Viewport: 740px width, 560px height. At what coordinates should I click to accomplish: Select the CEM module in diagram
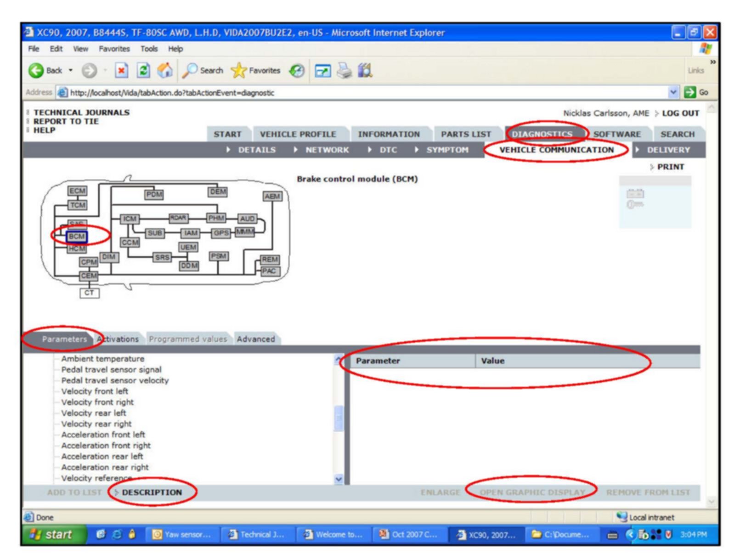click(89, 276)
